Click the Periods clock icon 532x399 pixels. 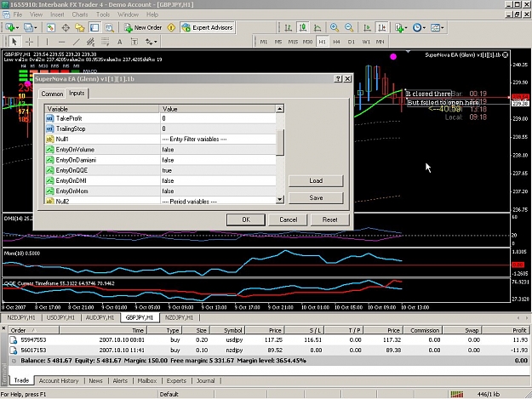pyautogui.click(x=416, y=28)
